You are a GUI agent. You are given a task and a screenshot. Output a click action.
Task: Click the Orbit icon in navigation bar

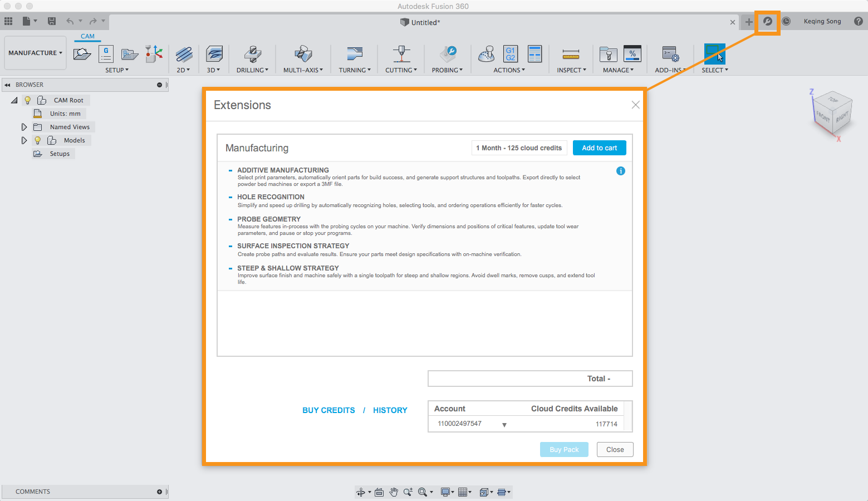tap(361, 492)
